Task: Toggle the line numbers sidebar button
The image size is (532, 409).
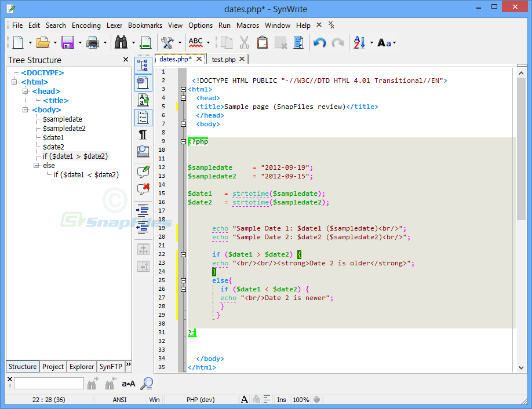Action: click(x=143, y=118)
